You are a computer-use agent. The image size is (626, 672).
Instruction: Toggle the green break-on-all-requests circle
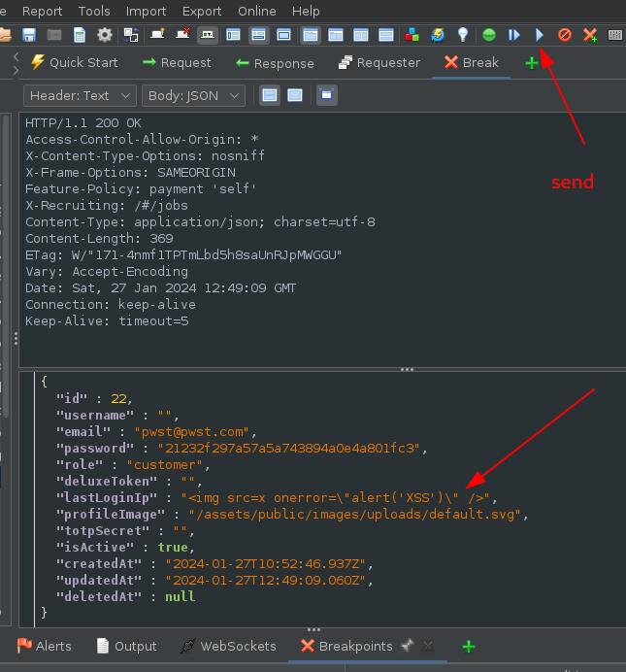pyautogui.click(x=489, y=35)
